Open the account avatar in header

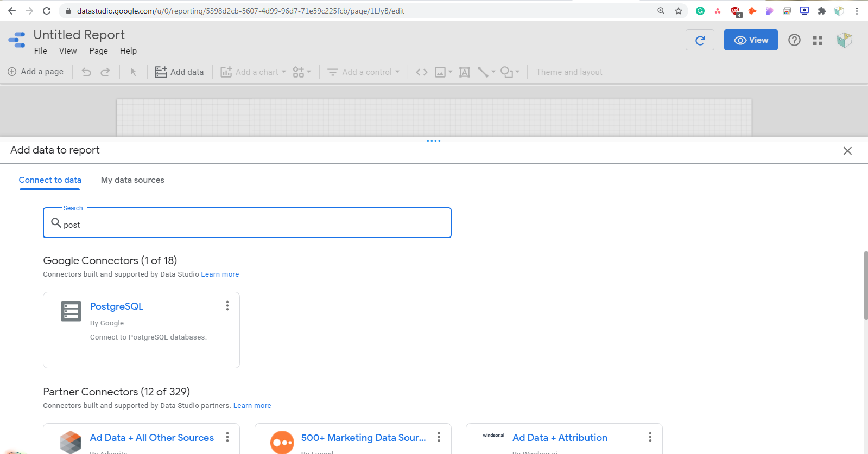click(x=844, y=40)
